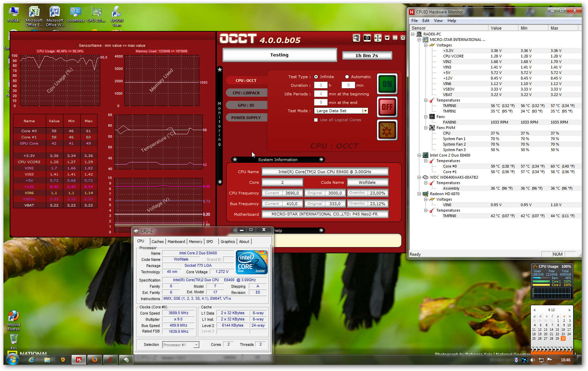This screenshot has height=371, width=588.
Task: Select the GPU : 3D test button
Action: (x=246, y=105)
